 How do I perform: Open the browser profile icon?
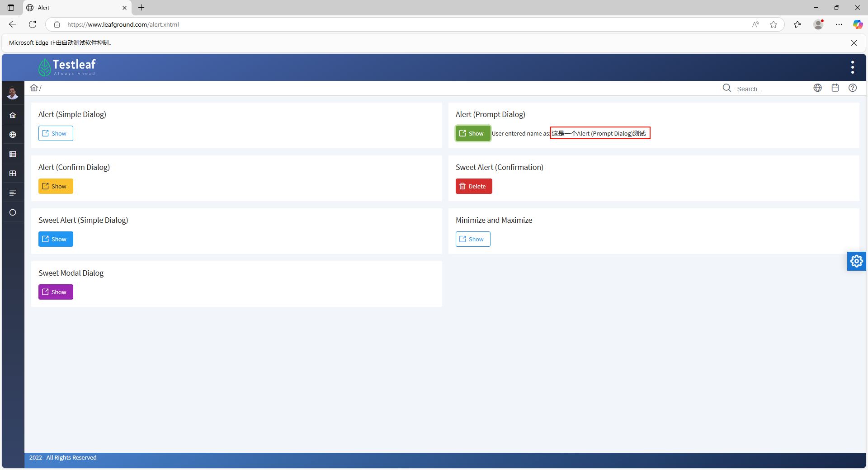[x=818, y=24]
